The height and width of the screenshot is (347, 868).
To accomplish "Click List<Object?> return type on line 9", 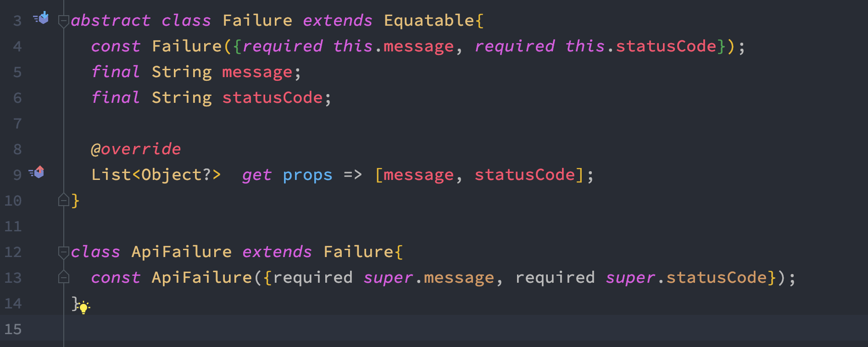I will [x=156, y=175].
